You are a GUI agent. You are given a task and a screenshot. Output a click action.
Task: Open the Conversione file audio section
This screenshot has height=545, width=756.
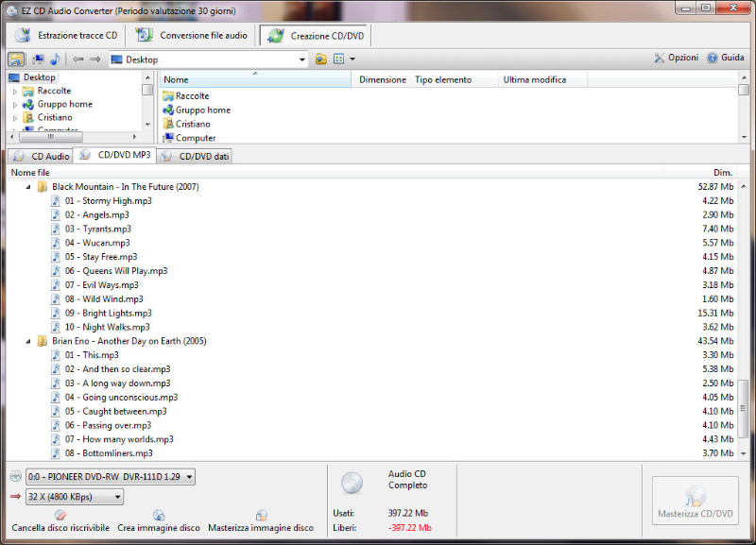point(192,36)
